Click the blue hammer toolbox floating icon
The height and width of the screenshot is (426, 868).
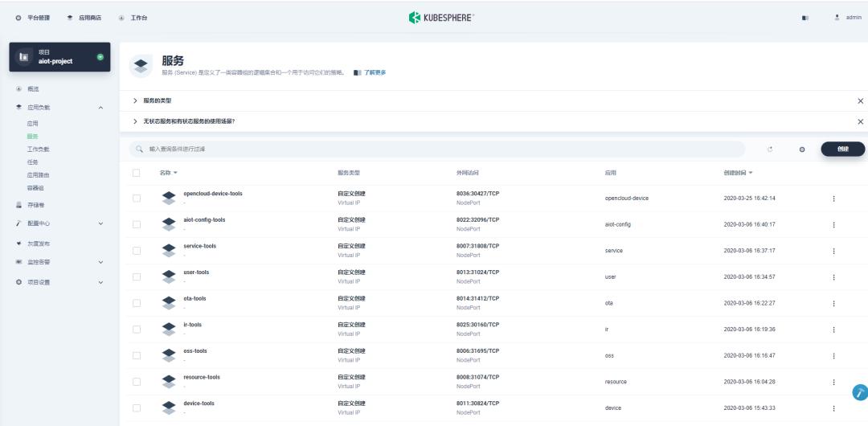[860, 392]
